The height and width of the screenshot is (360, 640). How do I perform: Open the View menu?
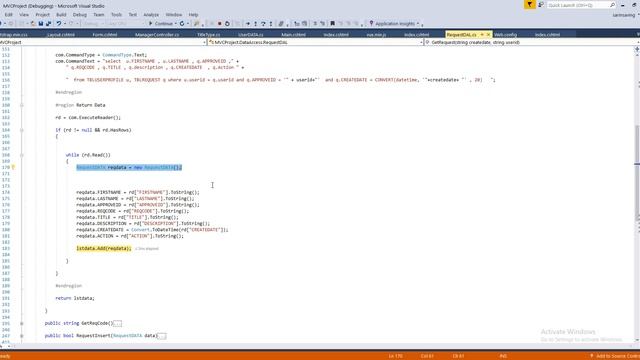pyautogui.click(x=24, y=15)
